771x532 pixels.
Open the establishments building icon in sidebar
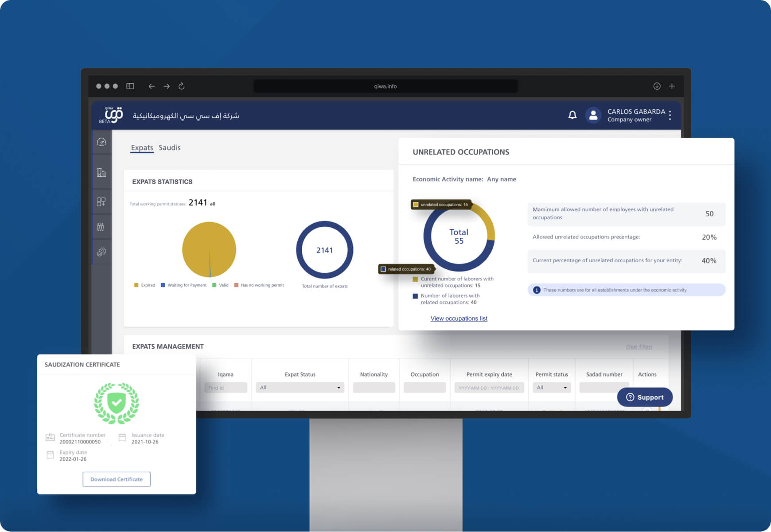point(101,172)
